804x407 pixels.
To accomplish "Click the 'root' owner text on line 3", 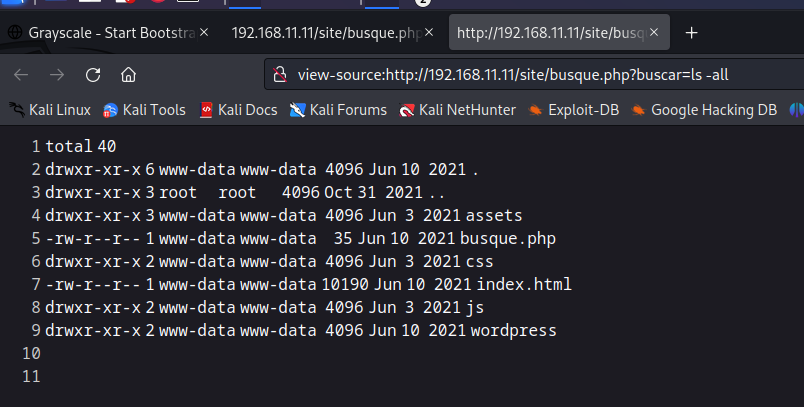I will pyautogui.click(x=178, y=192).
